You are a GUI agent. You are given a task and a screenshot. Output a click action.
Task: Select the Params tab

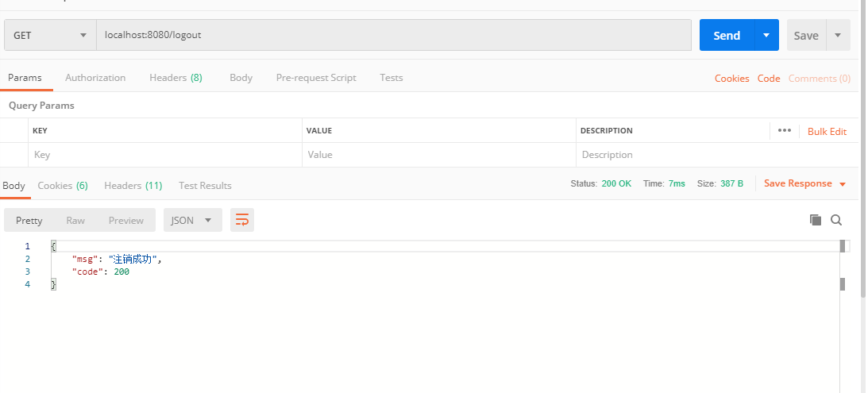pos(25,78)
